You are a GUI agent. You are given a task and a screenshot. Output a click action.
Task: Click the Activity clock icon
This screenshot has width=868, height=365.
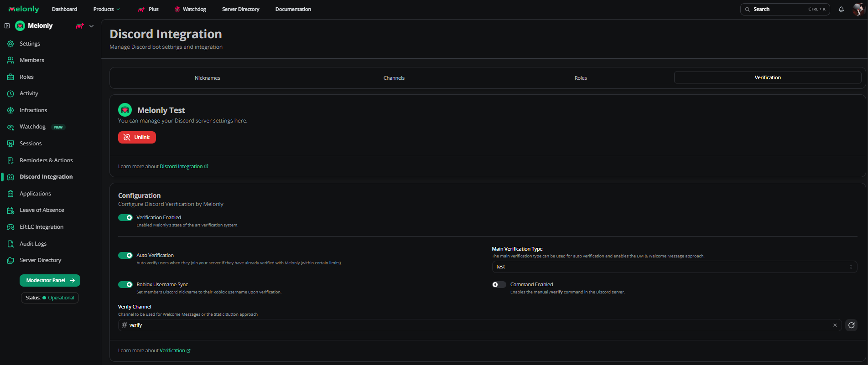(10, 93)
